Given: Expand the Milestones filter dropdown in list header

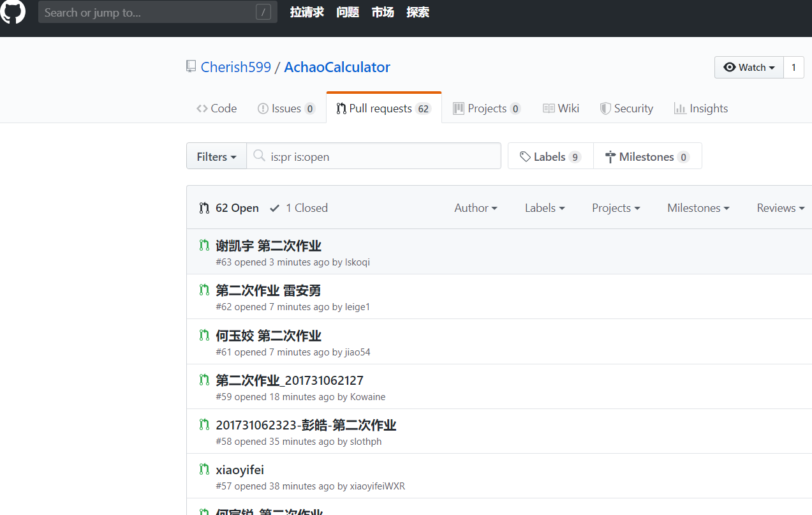Looking at the screenshot, I should point(698,208).
